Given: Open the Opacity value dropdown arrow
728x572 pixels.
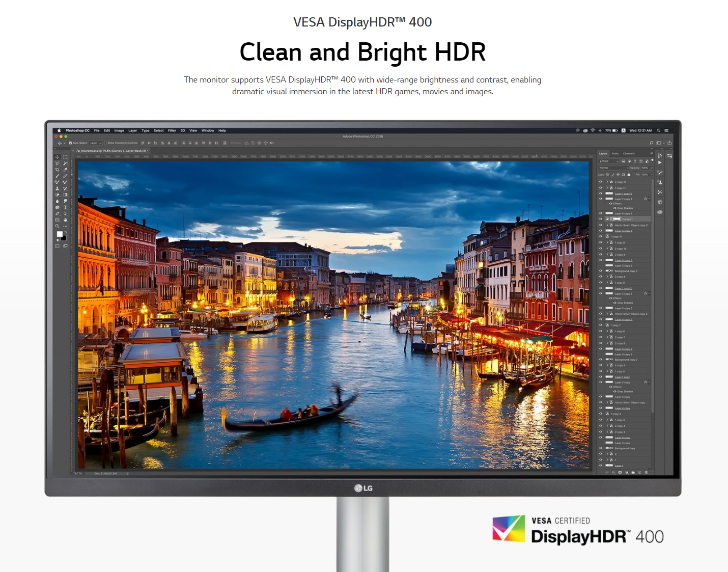Looking at the screenshot, I should (x=651, y=168).
